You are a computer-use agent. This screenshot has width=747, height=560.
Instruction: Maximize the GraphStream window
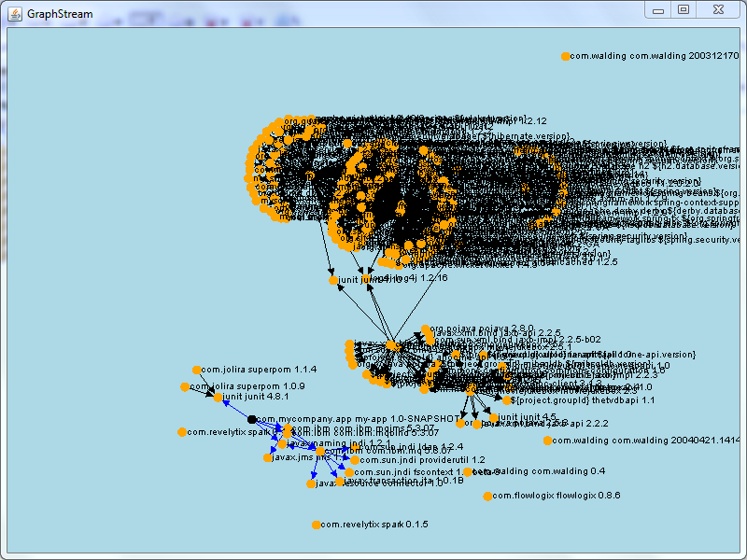click(684, 10)
